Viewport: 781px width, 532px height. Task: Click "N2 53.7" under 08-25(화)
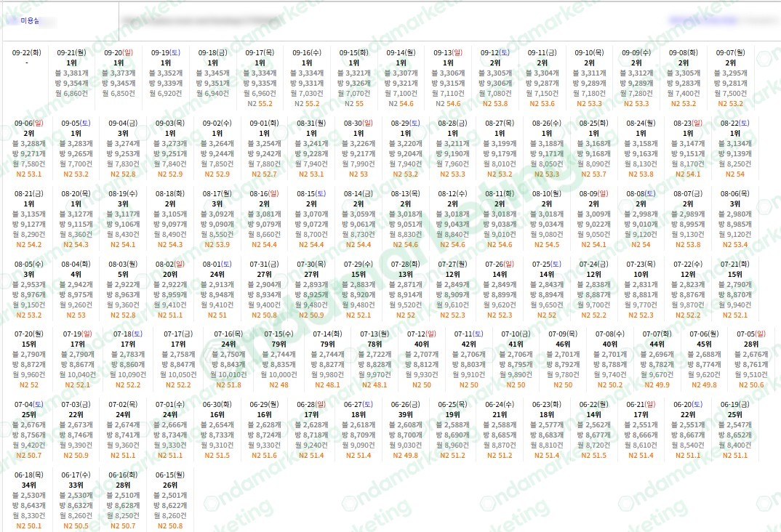point(593,174)
